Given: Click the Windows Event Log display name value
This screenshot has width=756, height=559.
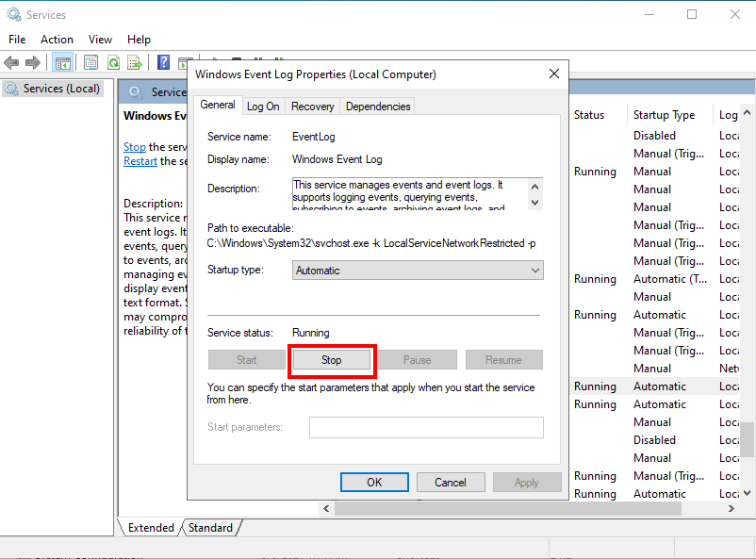Looking at the screenshot, I should point(337,159).
